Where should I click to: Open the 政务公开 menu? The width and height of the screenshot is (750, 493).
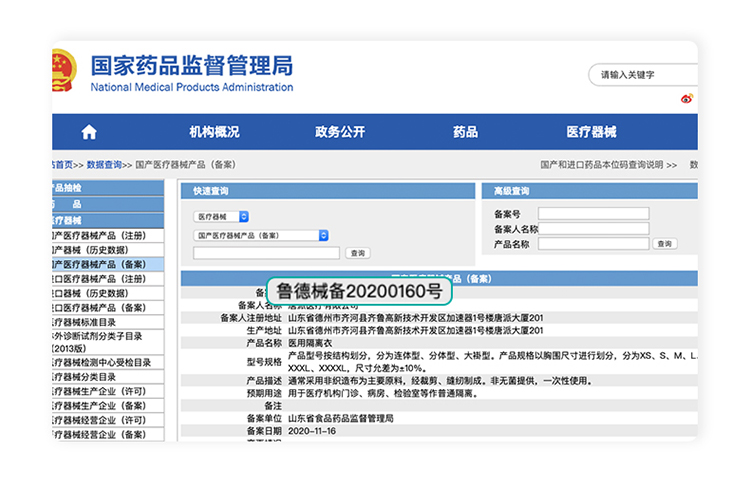coord(340,132)
